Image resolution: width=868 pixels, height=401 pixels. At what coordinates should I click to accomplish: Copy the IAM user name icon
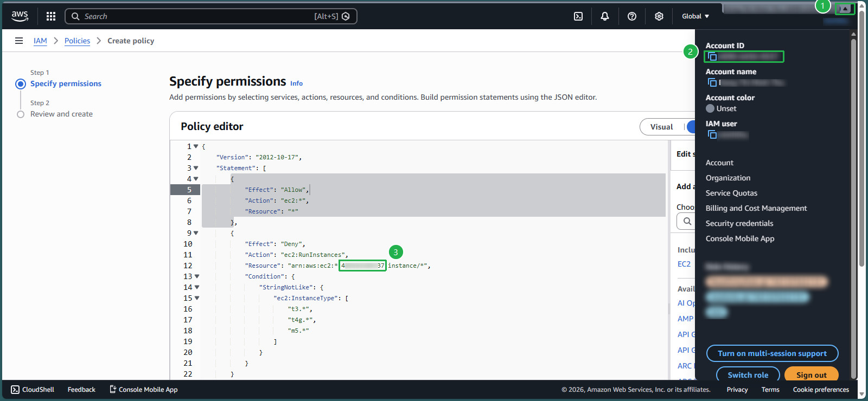(x=712, y=134)
